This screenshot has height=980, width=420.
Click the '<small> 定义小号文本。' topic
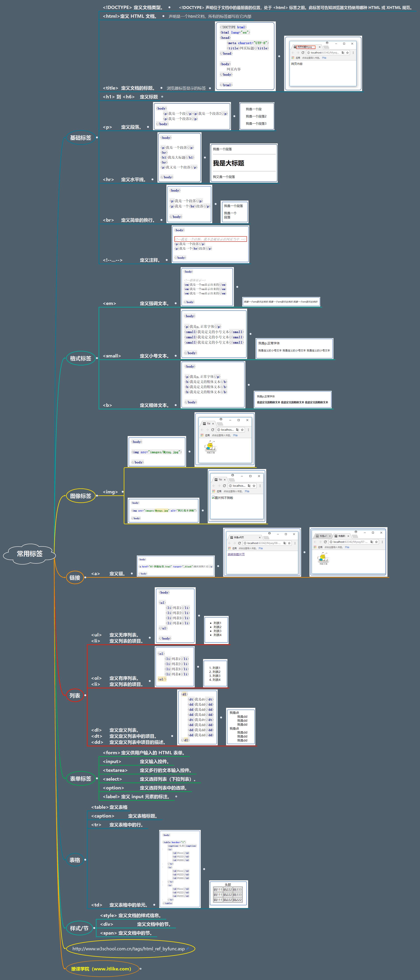click(136, 356)
